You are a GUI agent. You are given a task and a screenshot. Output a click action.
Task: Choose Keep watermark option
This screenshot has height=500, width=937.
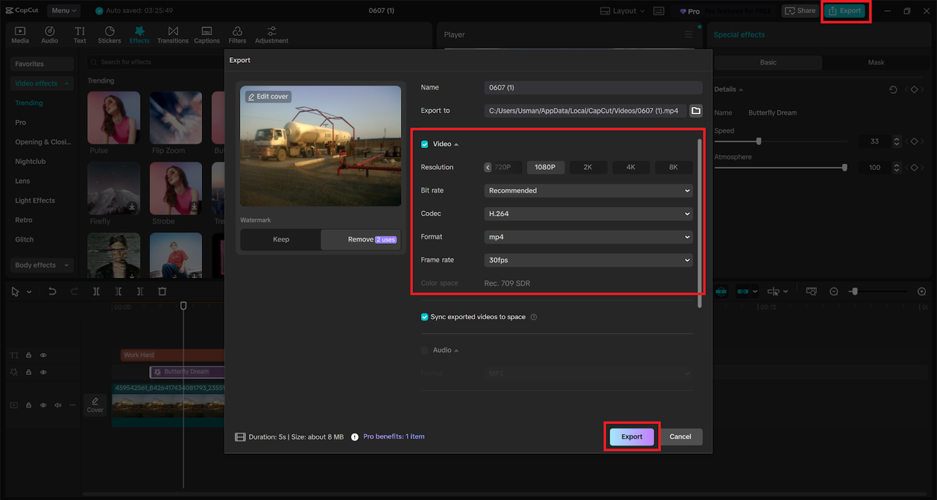pos(281,240)
